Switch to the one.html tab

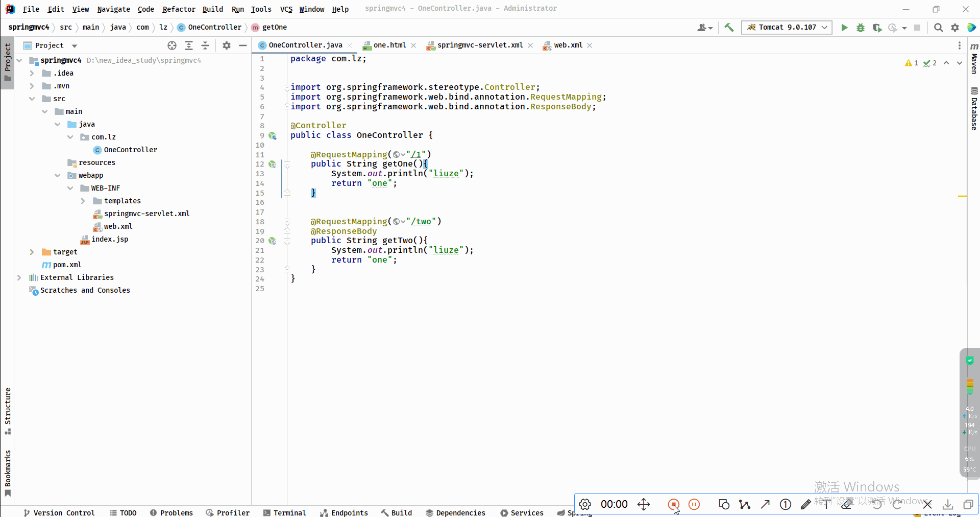pos(389,45)
